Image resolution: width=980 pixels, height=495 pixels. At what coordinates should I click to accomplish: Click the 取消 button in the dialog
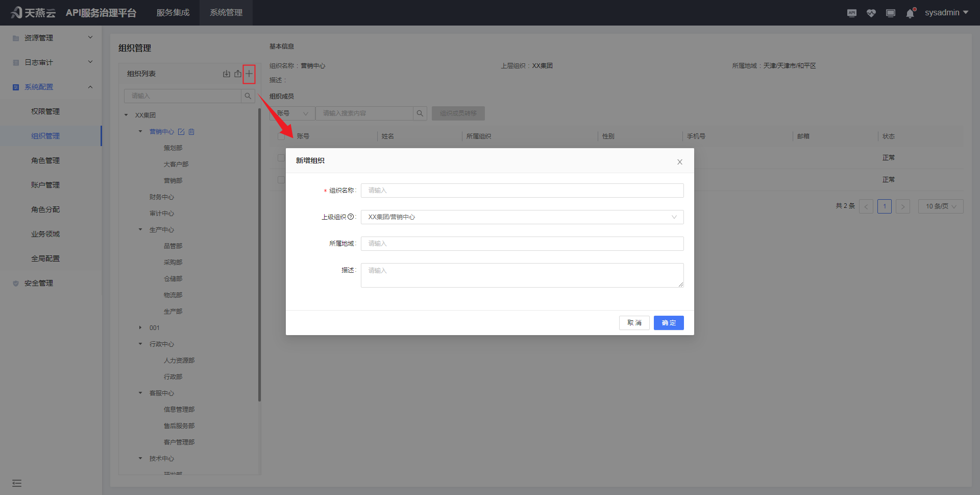pos(634,323)
